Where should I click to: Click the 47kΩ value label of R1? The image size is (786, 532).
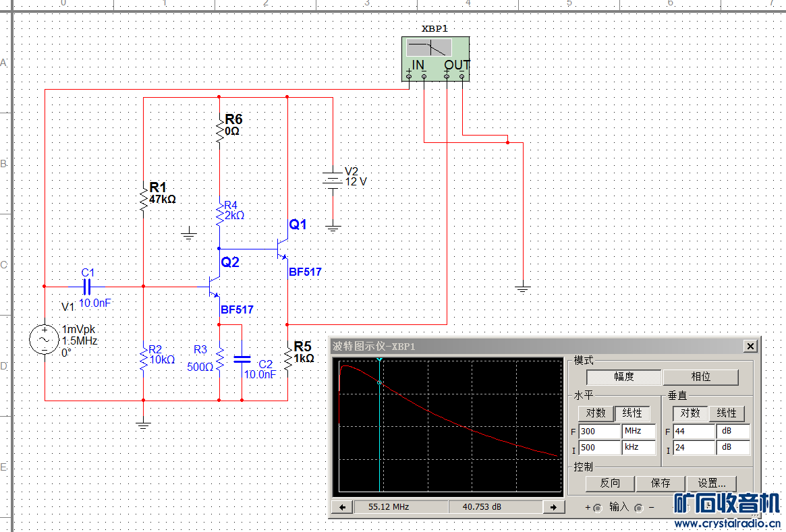(x=163, y=200)
